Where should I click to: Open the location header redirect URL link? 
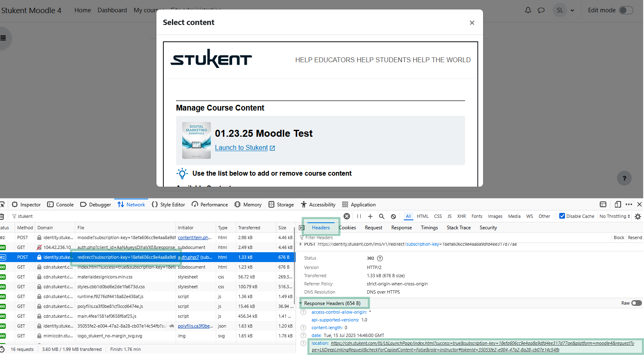click(473, 346)
